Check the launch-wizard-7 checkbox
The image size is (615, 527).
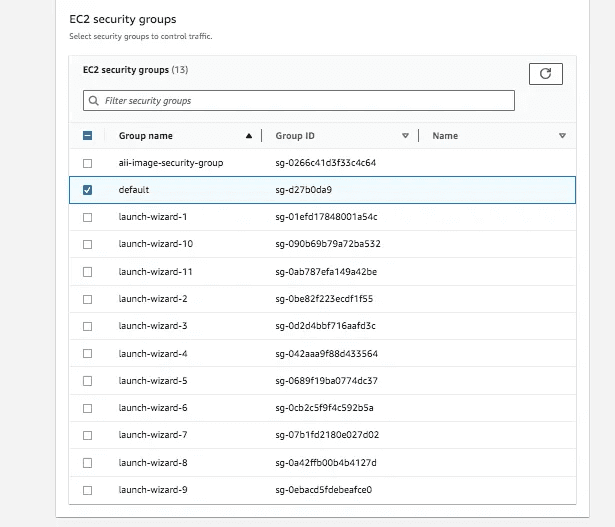point(87,435)
